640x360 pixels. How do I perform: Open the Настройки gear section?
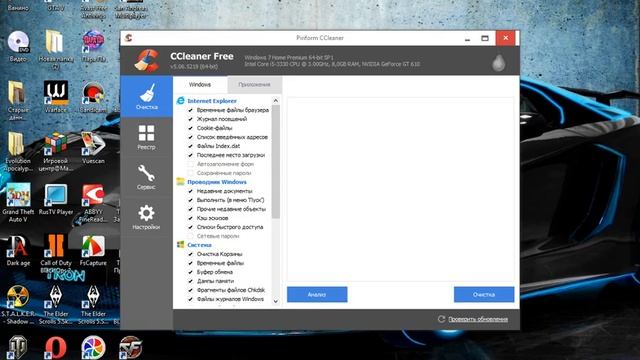(147, 217)
